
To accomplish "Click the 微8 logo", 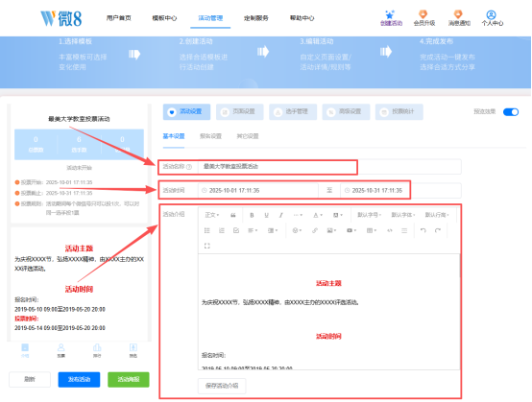I will [61, 18].
